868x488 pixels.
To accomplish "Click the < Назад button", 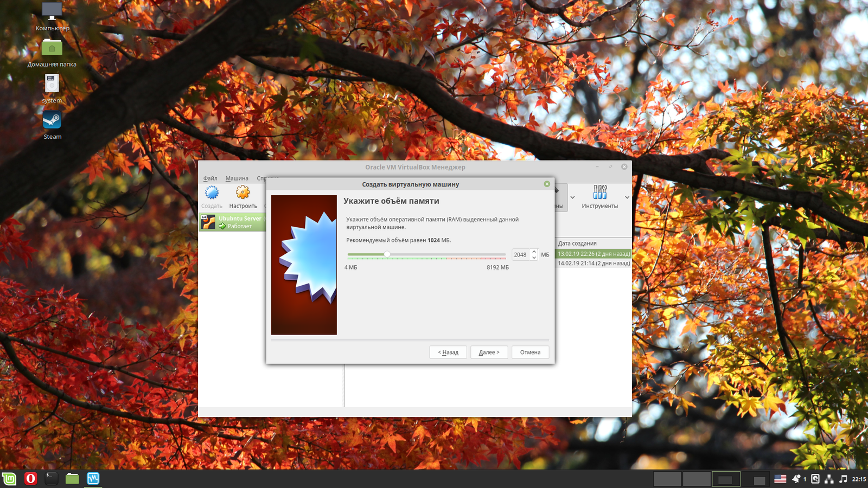I will 448,352.
